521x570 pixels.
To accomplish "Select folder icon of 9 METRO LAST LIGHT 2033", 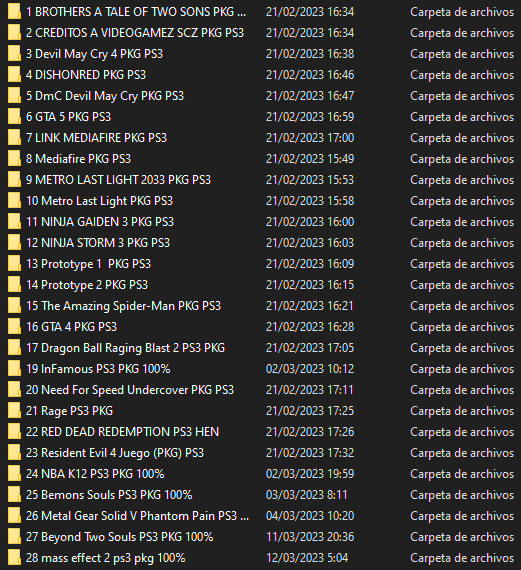I will [14, 180].
